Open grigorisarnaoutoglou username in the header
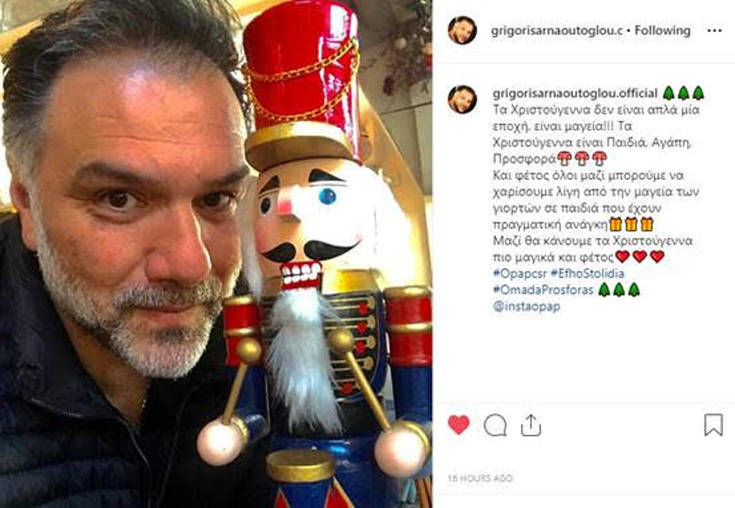Screen dimensions: 735x508 [557, 31]
